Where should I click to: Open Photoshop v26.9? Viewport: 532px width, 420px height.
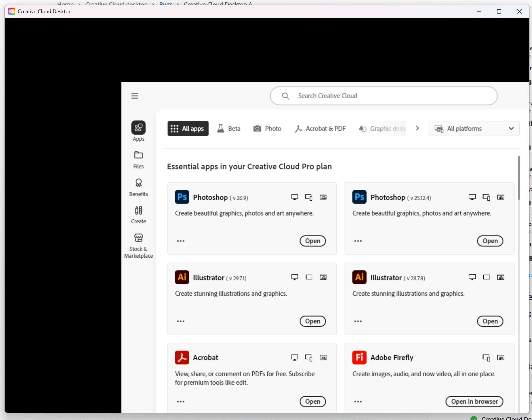point(312,241)
